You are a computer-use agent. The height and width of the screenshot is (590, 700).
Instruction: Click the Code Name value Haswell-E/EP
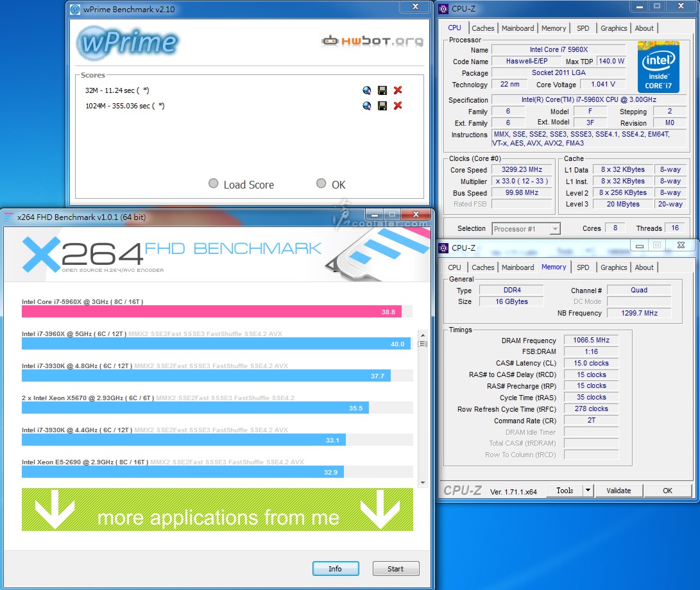526,61
